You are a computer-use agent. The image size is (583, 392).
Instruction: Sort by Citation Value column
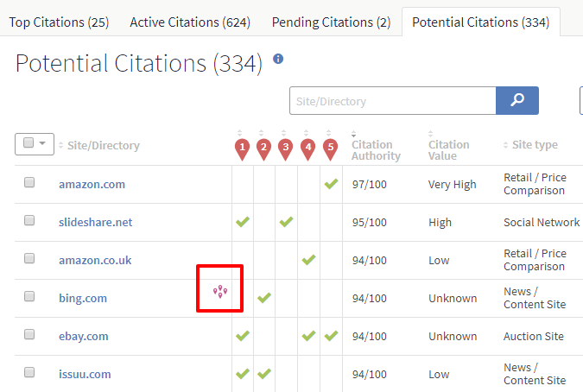(448, 149)
